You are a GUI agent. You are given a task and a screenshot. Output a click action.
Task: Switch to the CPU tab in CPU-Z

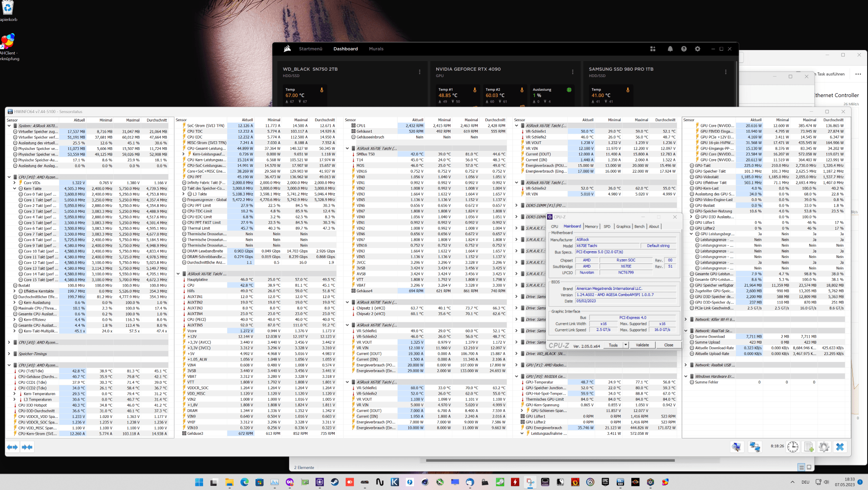pyautogui.click(x=554, y=227)
